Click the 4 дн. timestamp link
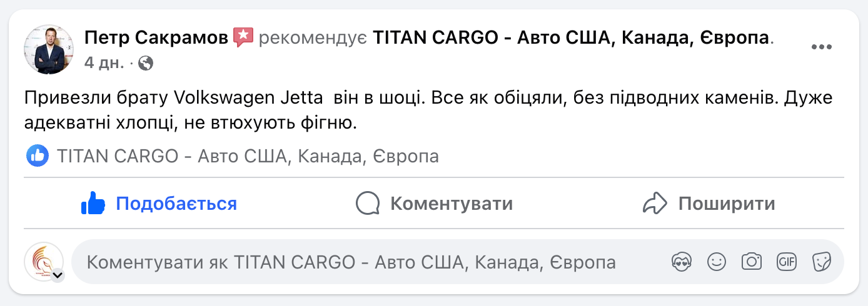The width and height of the screenshot is (868, 306). pyautogui.click(x=104, y=63)
